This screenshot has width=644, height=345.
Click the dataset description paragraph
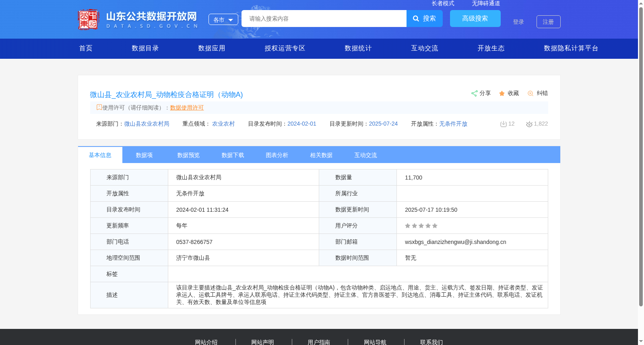[359, 295]
